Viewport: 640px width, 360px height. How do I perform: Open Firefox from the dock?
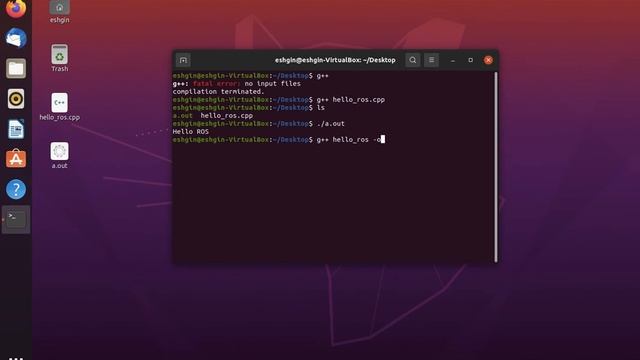[16, 8]
